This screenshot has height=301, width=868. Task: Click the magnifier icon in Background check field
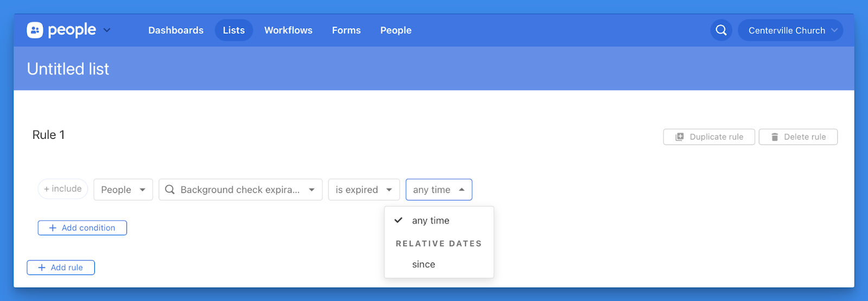(x=170, y=190)
